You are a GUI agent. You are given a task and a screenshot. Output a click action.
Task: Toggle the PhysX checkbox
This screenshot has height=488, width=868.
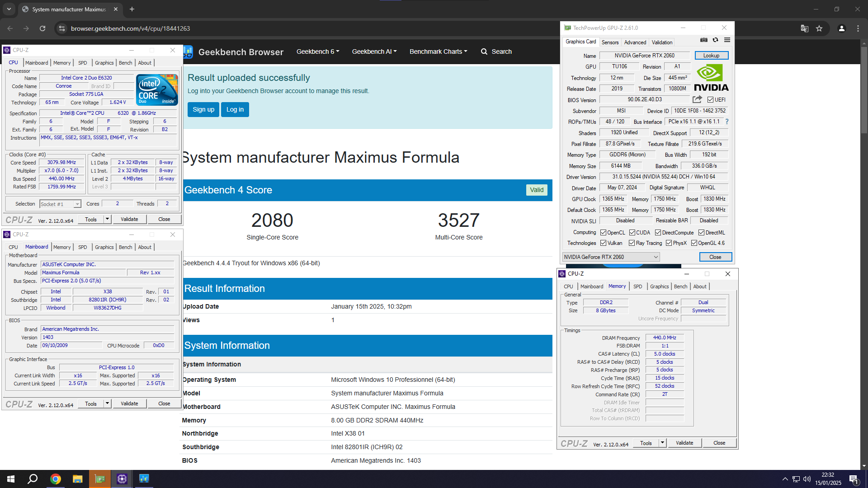click(669, 243)
